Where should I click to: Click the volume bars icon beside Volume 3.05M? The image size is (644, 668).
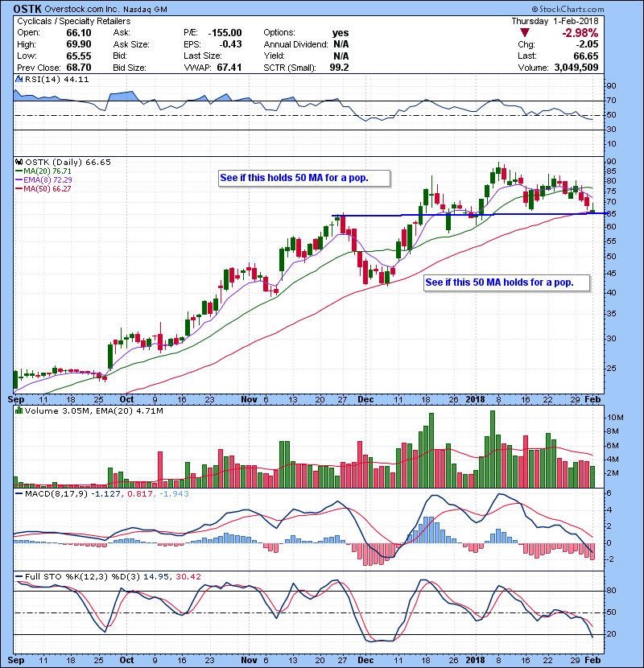coord(19,410)
